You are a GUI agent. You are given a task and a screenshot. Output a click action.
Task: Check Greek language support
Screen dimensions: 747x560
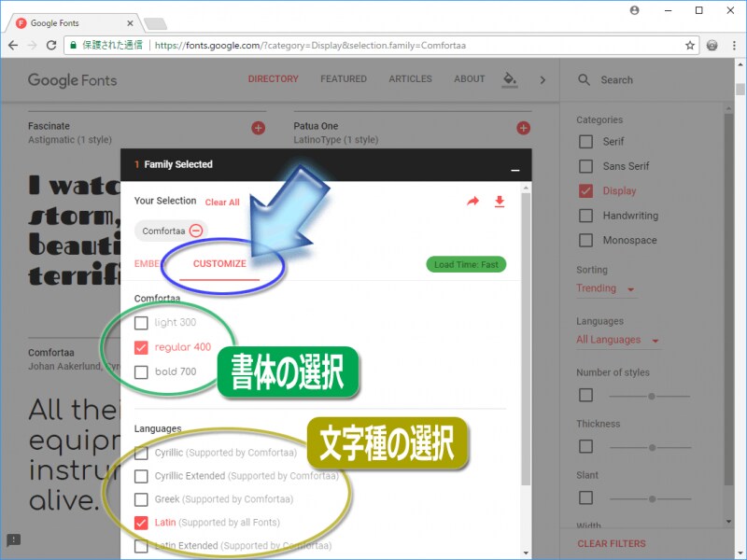point(143,499)
